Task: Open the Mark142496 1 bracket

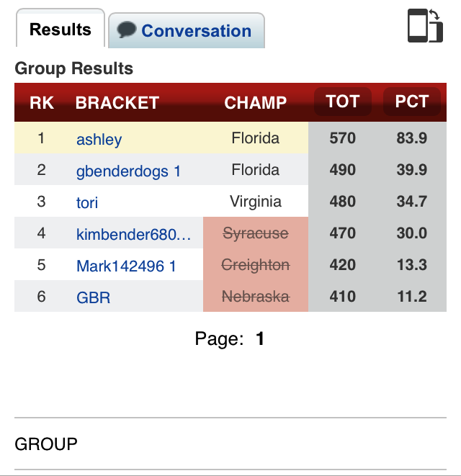Action: [x=126, y=266]
